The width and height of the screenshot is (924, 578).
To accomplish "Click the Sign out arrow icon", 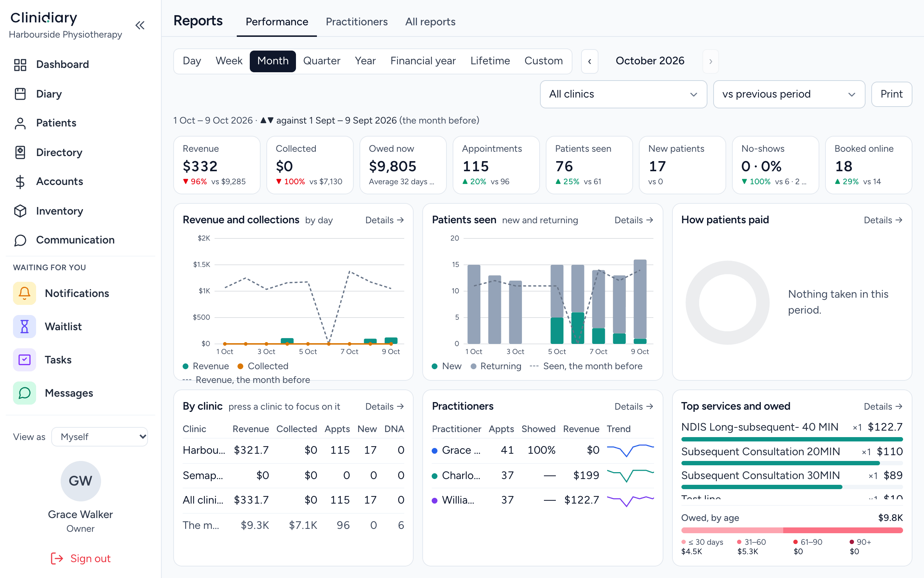I will tap(57, 558).
